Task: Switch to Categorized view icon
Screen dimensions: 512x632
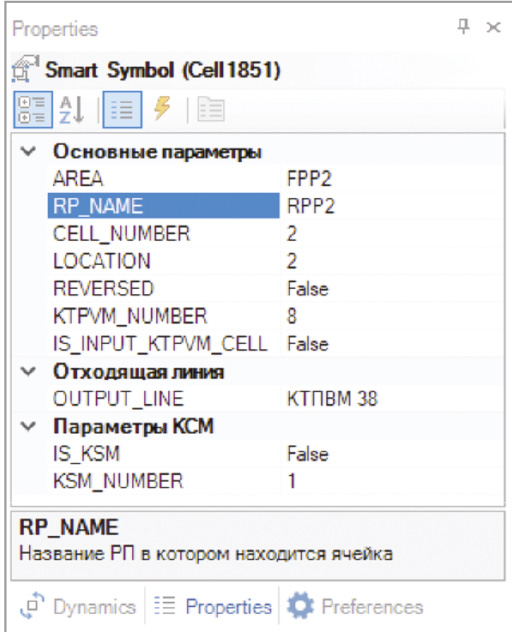Action: (33, 110)
